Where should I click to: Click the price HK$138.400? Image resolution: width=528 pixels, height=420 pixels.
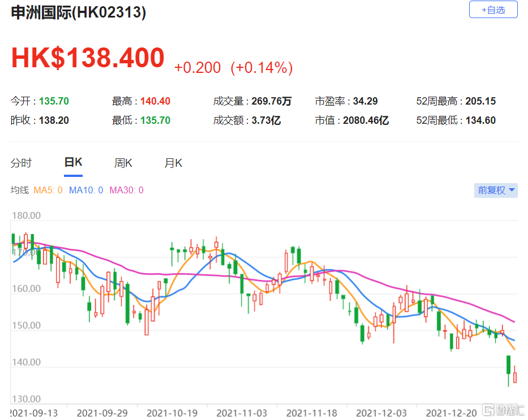point(88,58)
